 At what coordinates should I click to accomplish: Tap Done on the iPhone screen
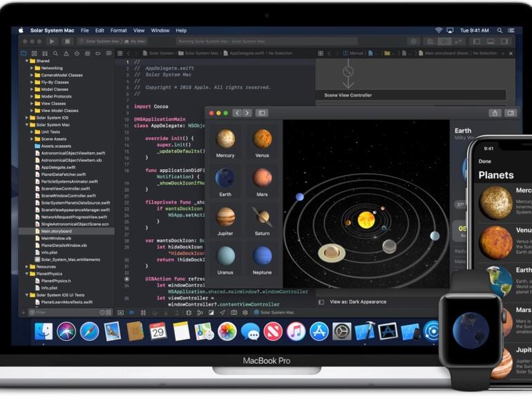[485, 162]
